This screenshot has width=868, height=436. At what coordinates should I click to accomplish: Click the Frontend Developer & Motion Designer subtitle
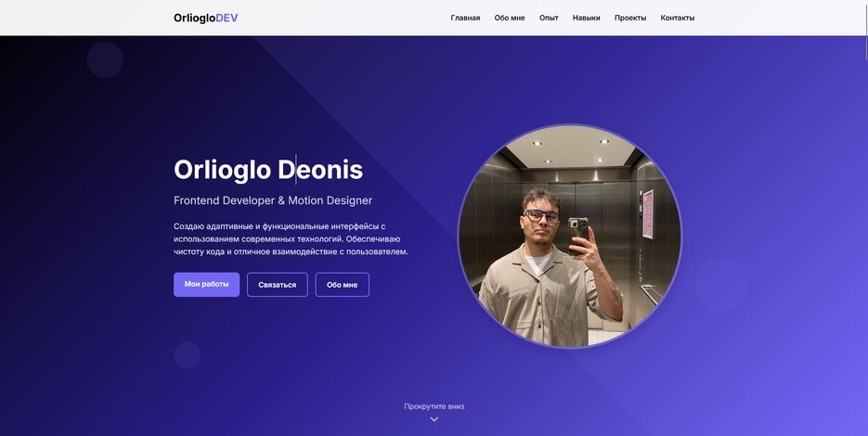click(273, 200)
